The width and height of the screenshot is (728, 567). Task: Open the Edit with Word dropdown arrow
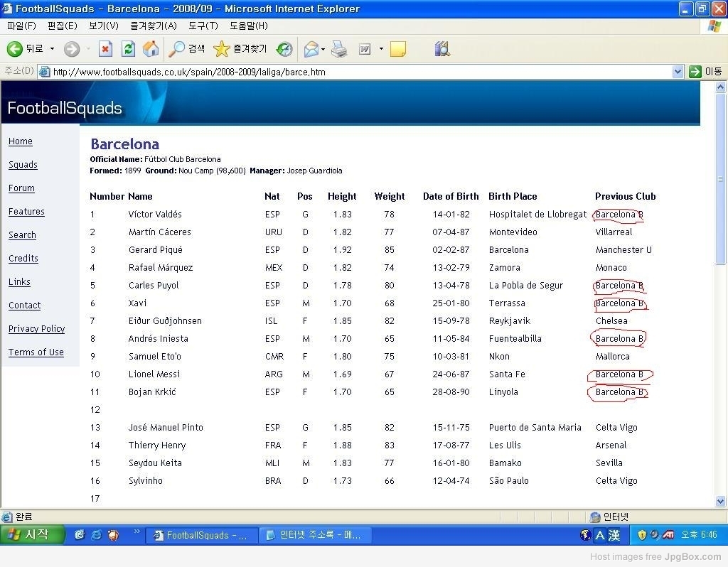[x=381, y=49]
